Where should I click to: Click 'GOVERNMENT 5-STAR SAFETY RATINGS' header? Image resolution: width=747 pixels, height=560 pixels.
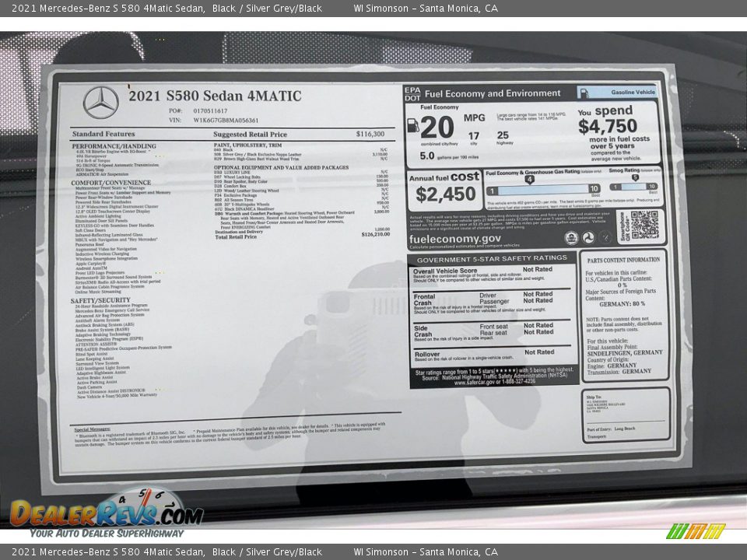click(x=492, y=258)
